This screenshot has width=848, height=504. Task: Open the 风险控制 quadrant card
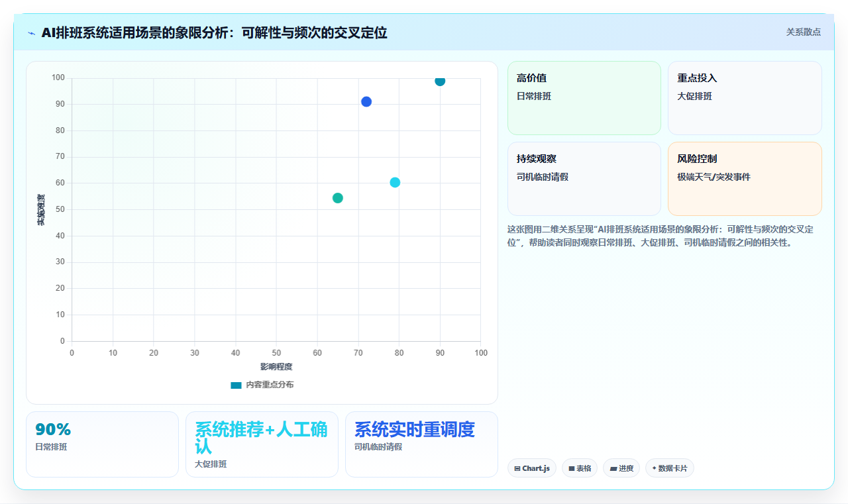point(745,179)
